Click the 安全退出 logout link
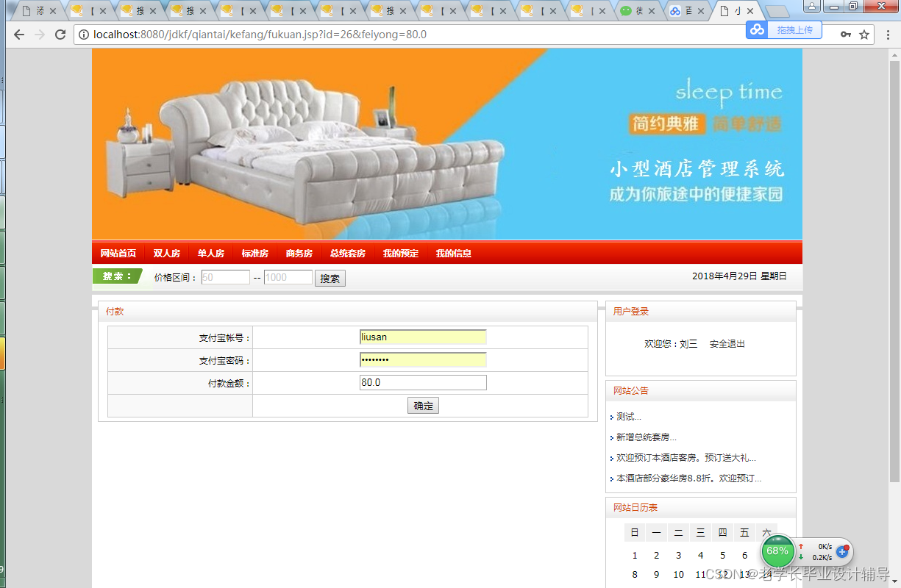The width and height of the screenshot is (901, 588). (x=727, y=343)
